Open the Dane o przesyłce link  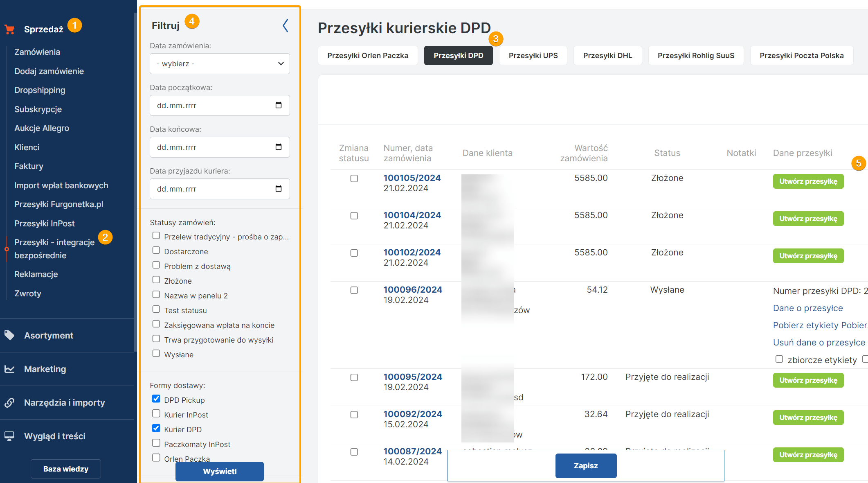(x=807, y=308)
